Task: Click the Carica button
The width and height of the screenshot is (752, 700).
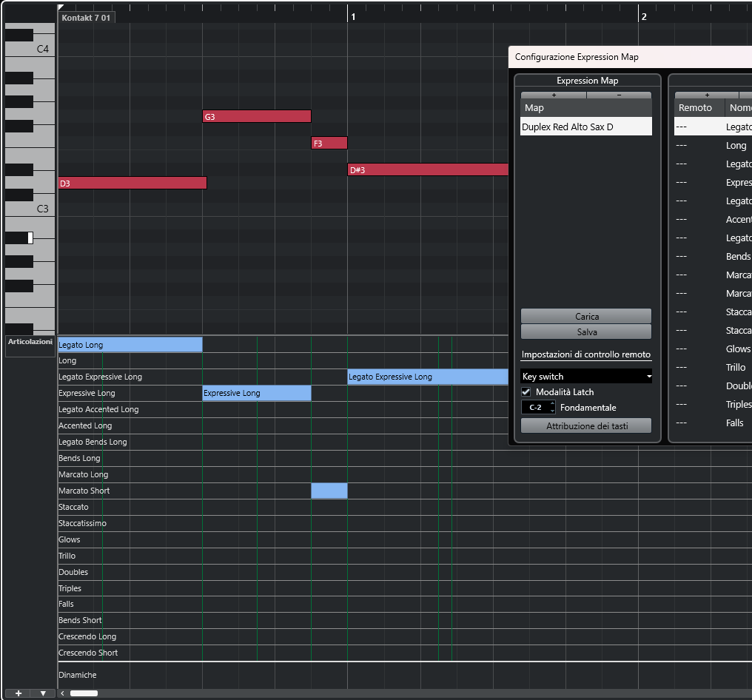Action: [x=586, y=317]
